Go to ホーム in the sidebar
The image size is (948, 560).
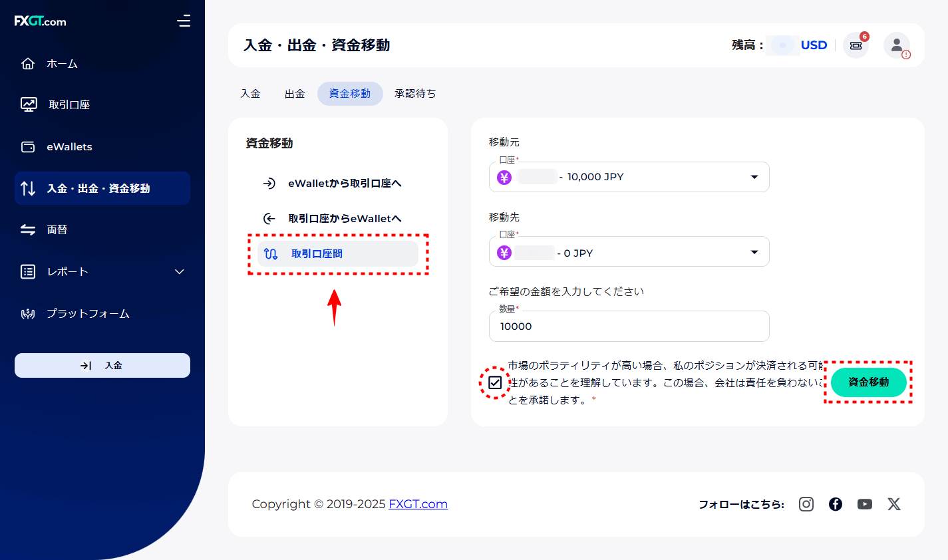[62, 64]
